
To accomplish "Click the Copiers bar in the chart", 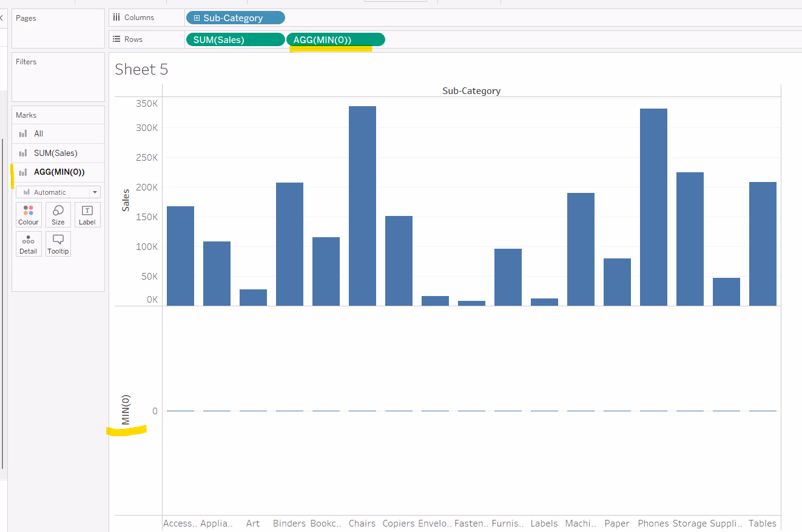I will point(399,261).
